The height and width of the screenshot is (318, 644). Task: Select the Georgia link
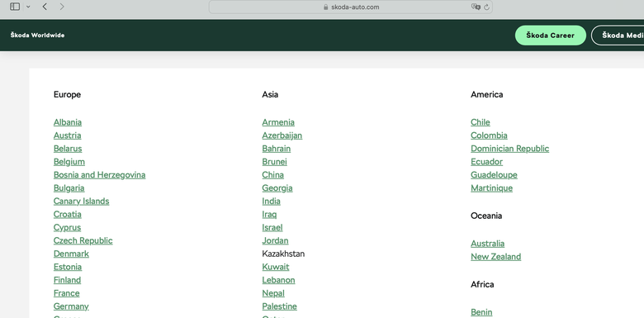277,188
